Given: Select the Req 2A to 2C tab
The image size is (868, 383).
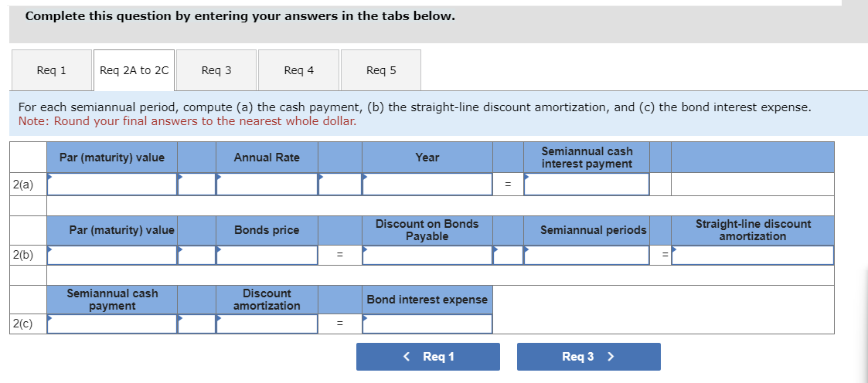Looking at the screenshot, I should pos(134,70).
